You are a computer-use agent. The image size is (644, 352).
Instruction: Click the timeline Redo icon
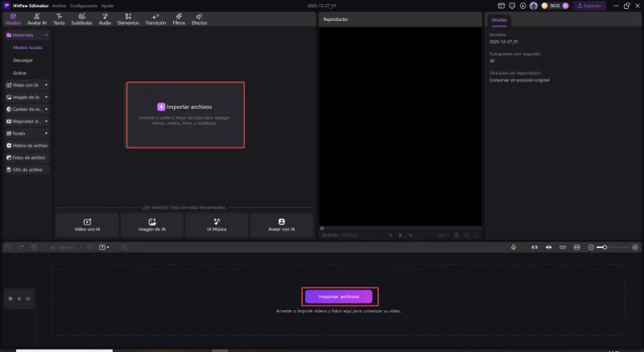click(22, 247)
